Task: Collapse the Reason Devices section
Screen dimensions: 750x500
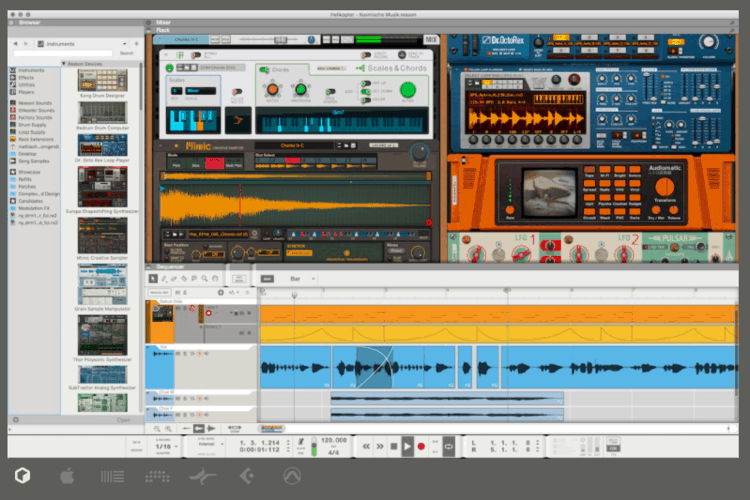Action: (x=64, y=64)
